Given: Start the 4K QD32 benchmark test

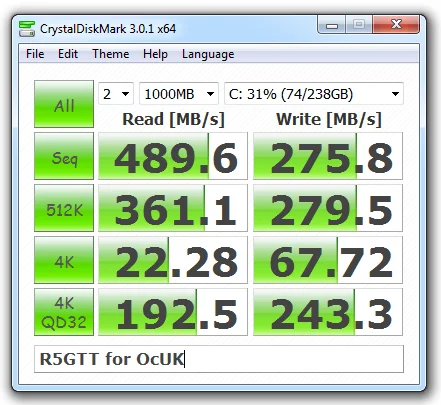Looking at the screenshot, I should click(x=64, y=312).
